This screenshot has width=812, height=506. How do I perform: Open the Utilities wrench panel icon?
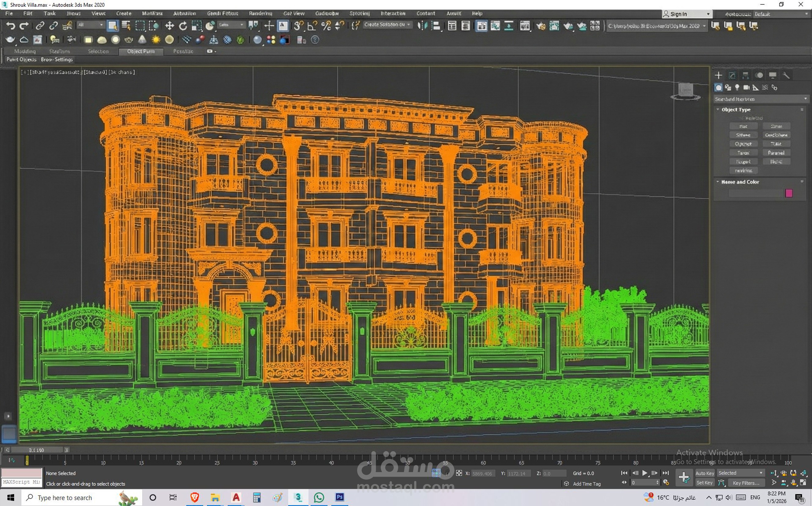[x=786, y=75]
